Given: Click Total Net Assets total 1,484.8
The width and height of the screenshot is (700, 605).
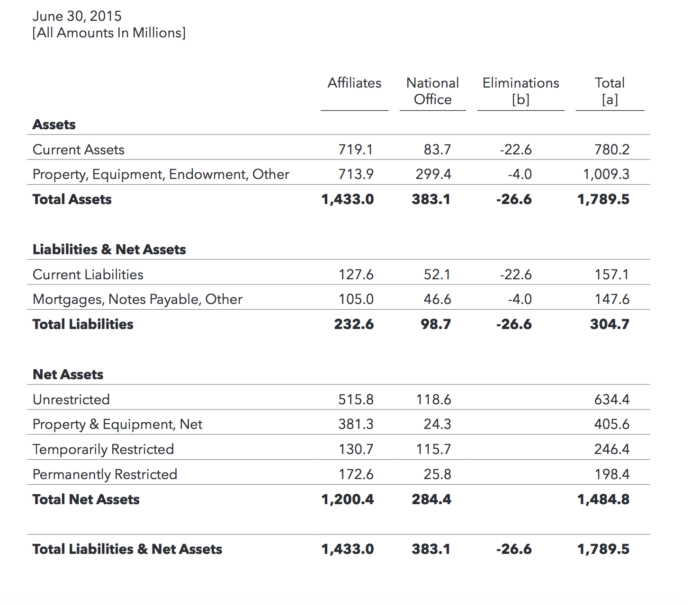Looking at the screenshot, I should [603, 499].
